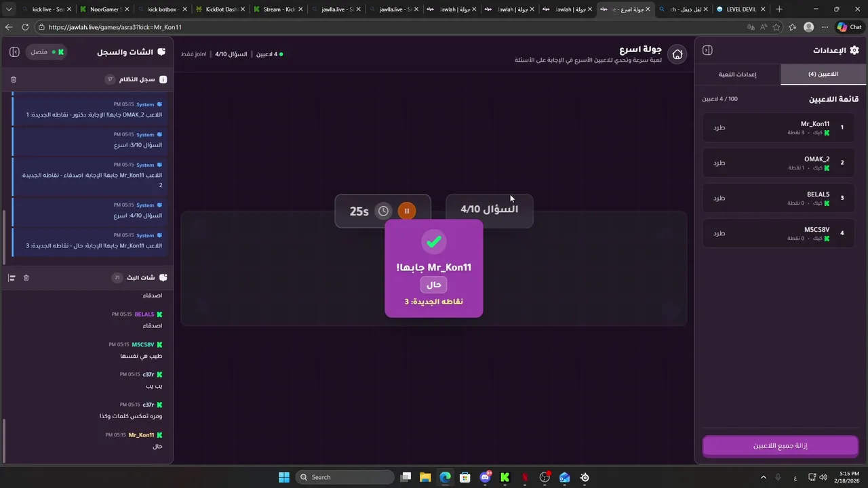
Task: Open File Explorer from the taskbar
Action: click(425, 477)
